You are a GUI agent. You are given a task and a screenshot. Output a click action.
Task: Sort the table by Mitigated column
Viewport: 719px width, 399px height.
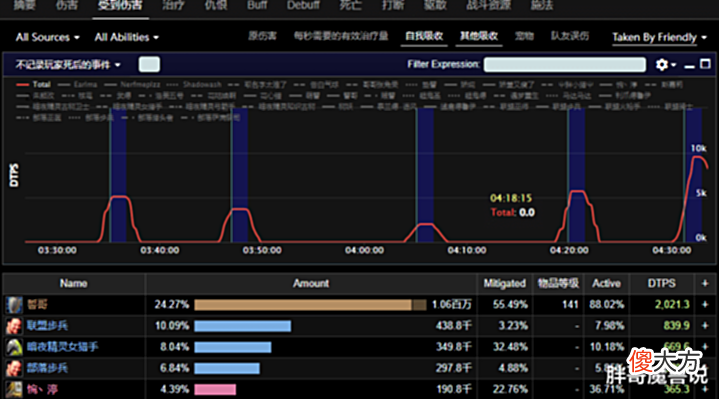(x=504, y=283)
